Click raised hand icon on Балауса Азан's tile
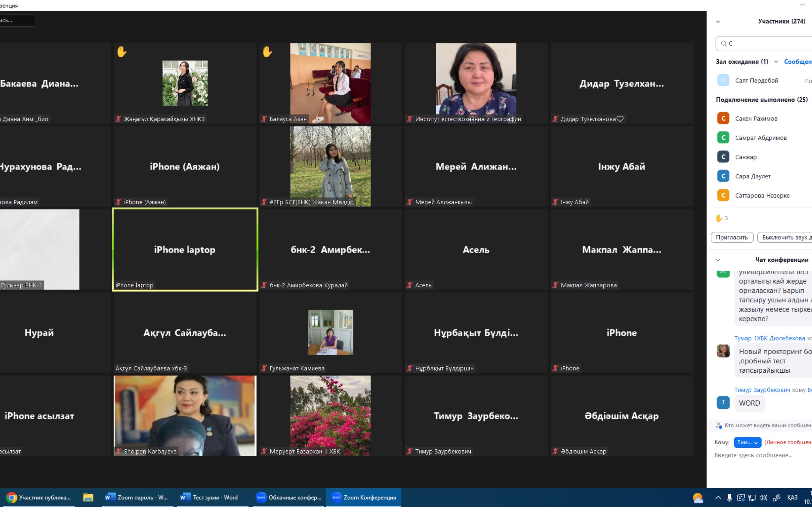 [267, 52]
